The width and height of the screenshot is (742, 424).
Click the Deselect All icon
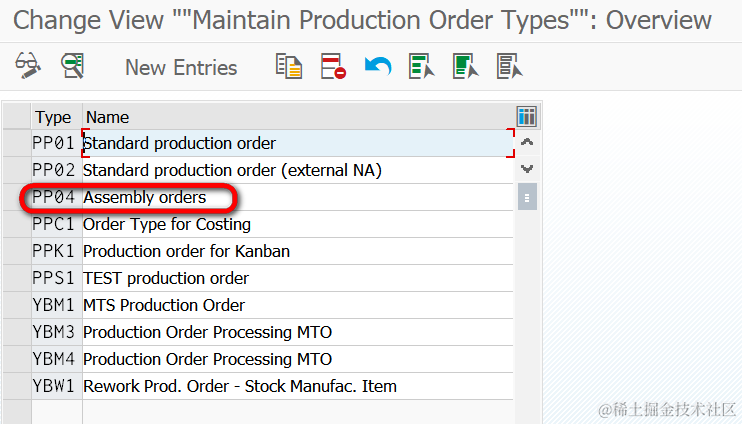(x=510, y=66)
